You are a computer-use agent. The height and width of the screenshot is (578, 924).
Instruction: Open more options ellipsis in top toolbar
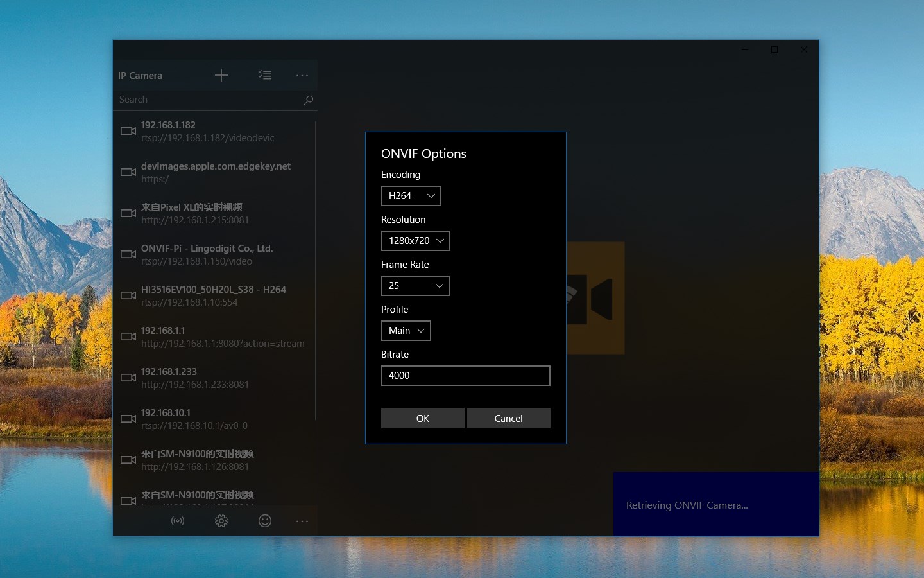coord(302,75)
